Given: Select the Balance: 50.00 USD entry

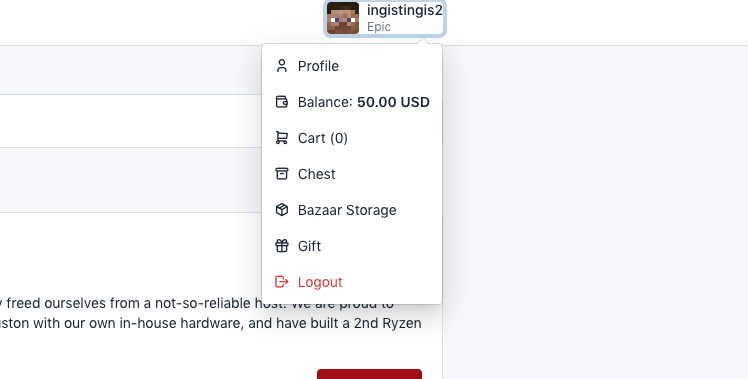Looking at the screenshot, I should tap(352, 102).
